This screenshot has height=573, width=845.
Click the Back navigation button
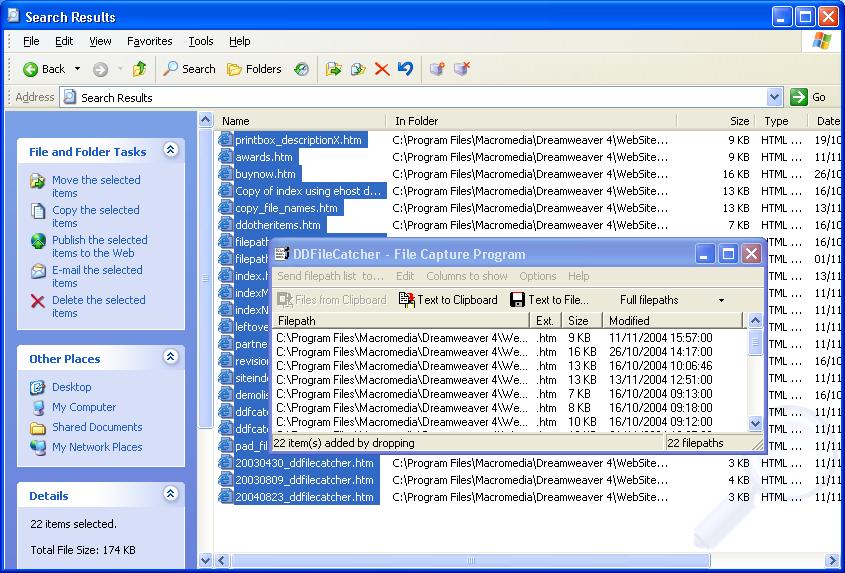(x=44, y=69)
